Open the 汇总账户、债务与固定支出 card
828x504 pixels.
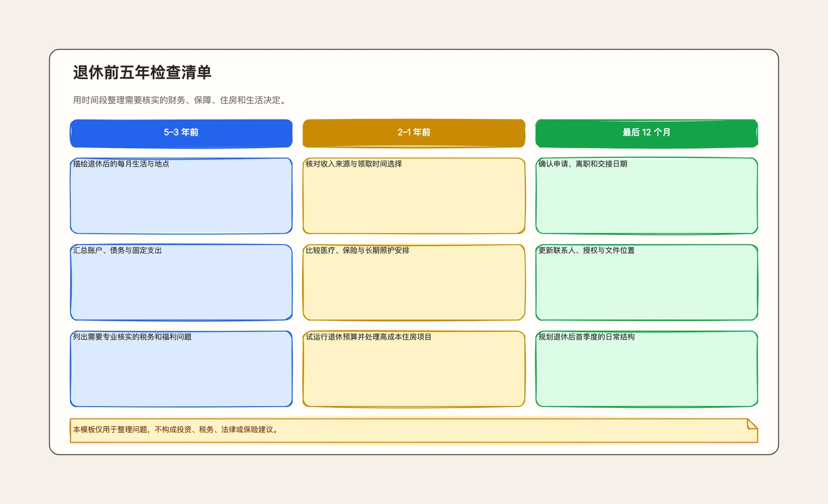pyautogui.click(x=181, y=282)
